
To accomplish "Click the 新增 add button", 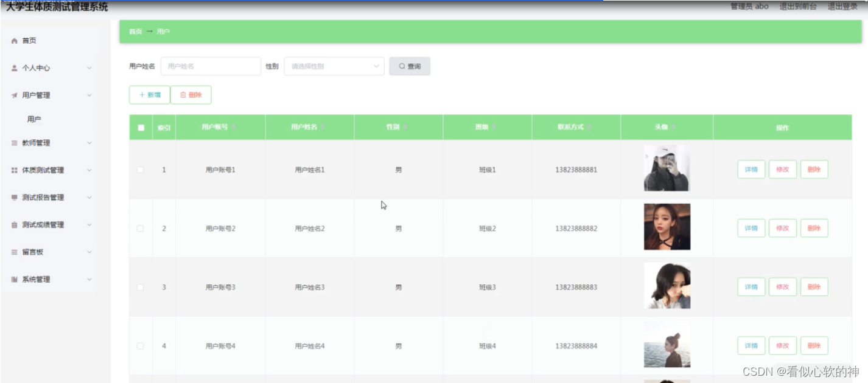I will click(x=150, y=95).
